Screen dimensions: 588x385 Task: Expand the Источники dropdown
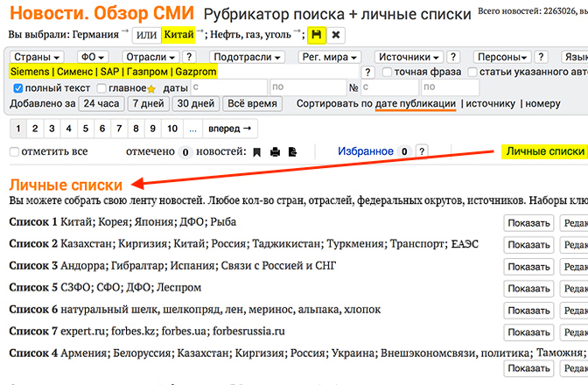coord(409,57)
